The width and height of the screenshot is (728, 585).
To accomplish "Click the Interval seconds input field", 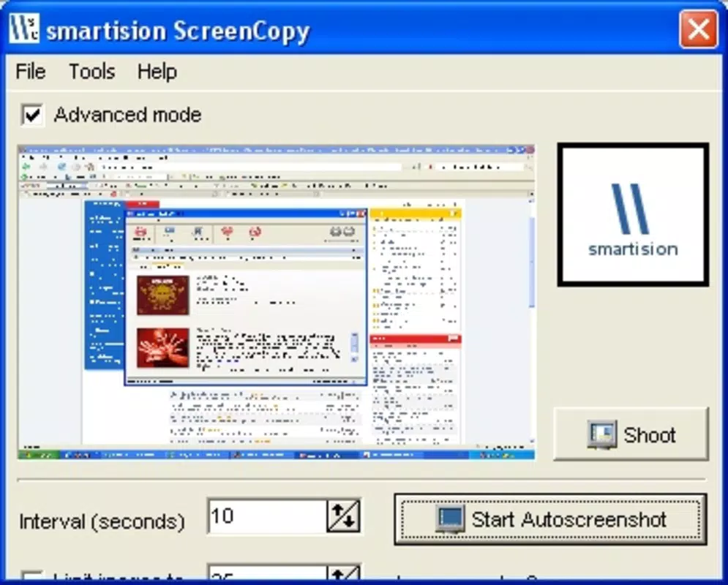I will [x=267, y=516].
